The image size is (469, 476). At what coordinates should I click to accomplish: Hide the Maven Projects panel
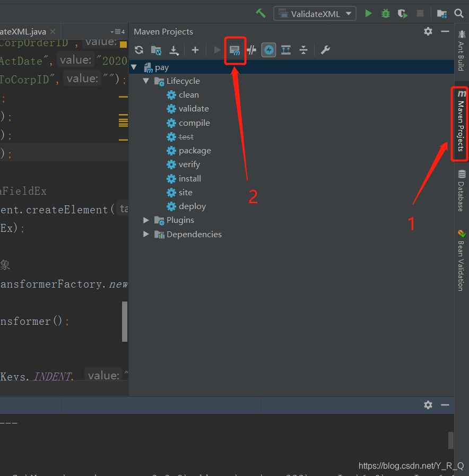pos(445,31)
